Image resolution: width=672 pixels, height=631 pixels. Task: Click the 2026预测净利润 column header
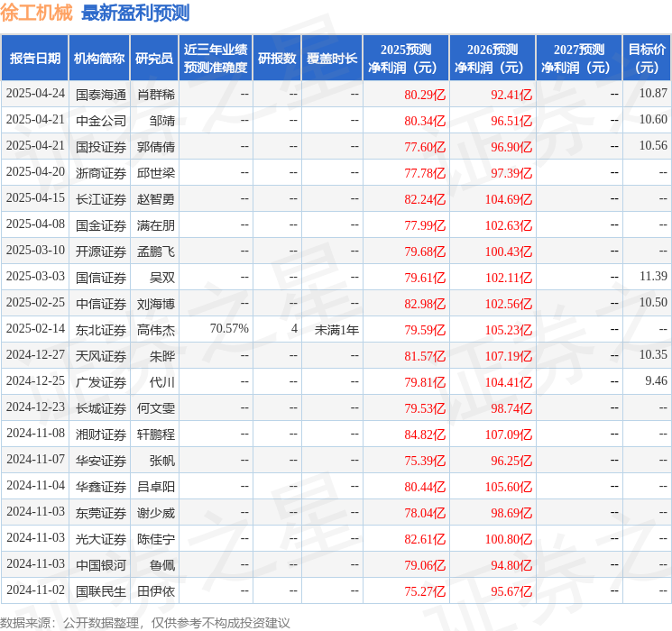tap(492, 59)
